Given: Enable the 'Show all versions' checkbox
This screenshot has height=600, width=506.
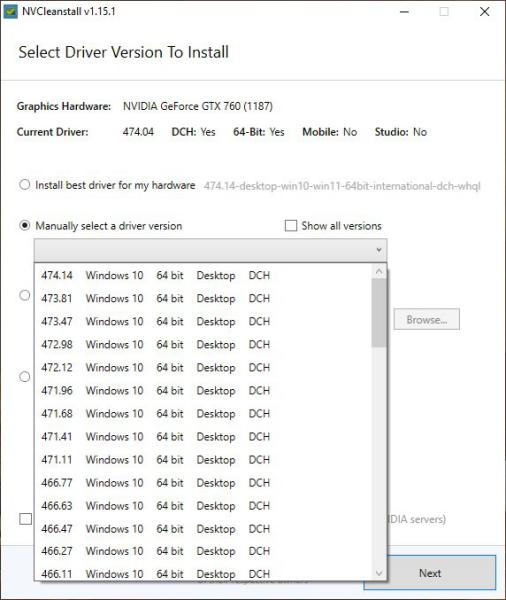Looking at the screenshot, I should [291, 226].
